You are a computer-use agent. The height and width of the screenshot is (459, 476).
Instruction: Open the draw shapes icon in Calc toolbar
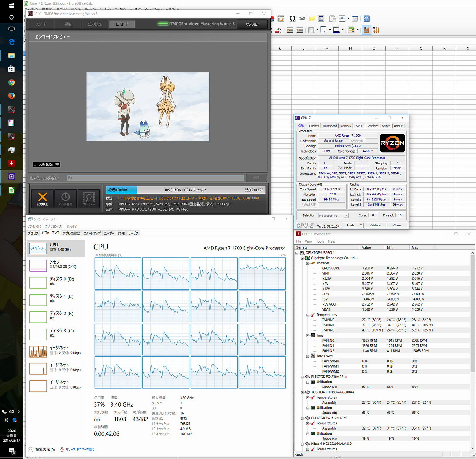point(367,19)
